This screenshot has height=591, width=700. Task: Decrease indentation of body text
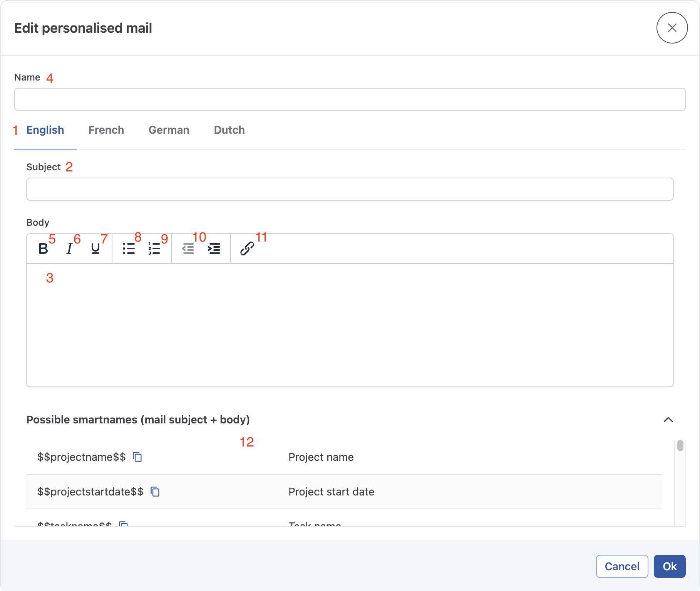point(188,248)
